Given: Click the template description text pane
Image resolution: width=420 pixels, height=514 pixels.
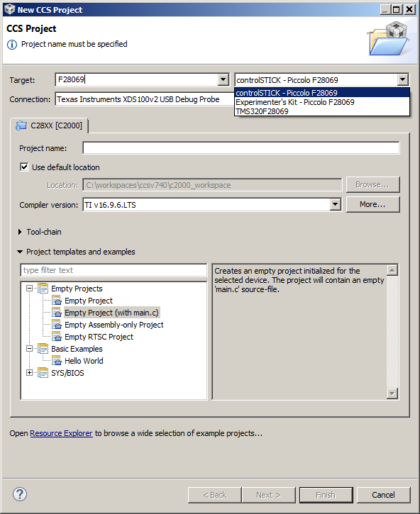Looking at the screenshot, I should tap(299, 331).
